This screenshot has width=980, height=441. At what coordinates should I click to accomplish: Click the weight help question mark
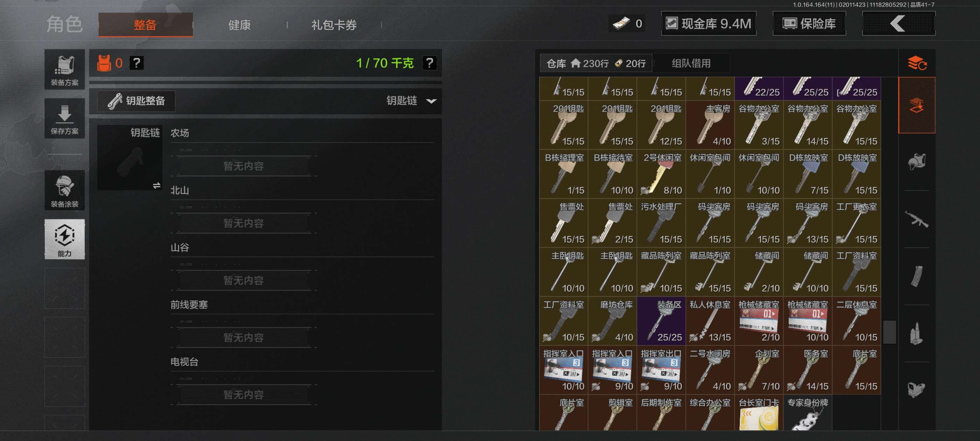pyautogui.click(x=429, y=63)
